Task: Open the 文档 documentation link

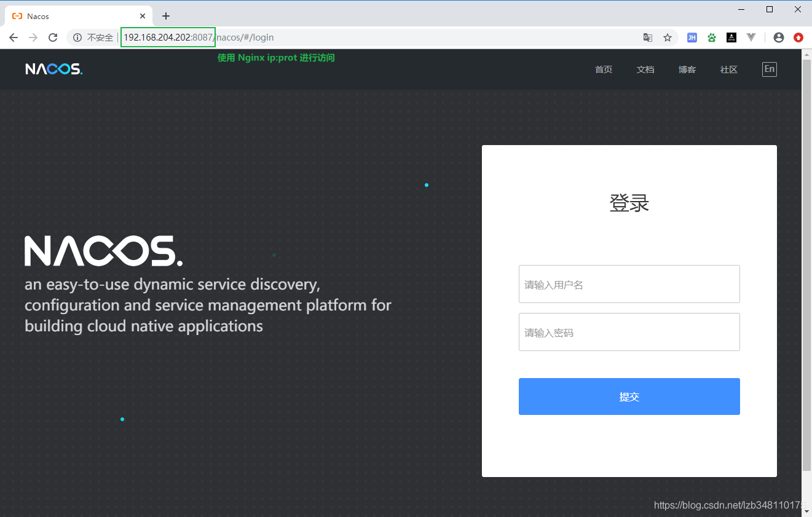Action: (645, 69)
